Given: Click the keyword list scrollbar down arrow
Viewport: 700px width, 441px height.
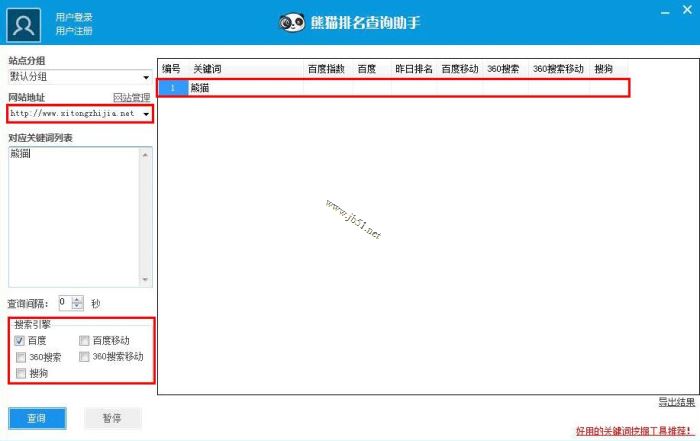Looking at the screenshot, I should 145,280.
